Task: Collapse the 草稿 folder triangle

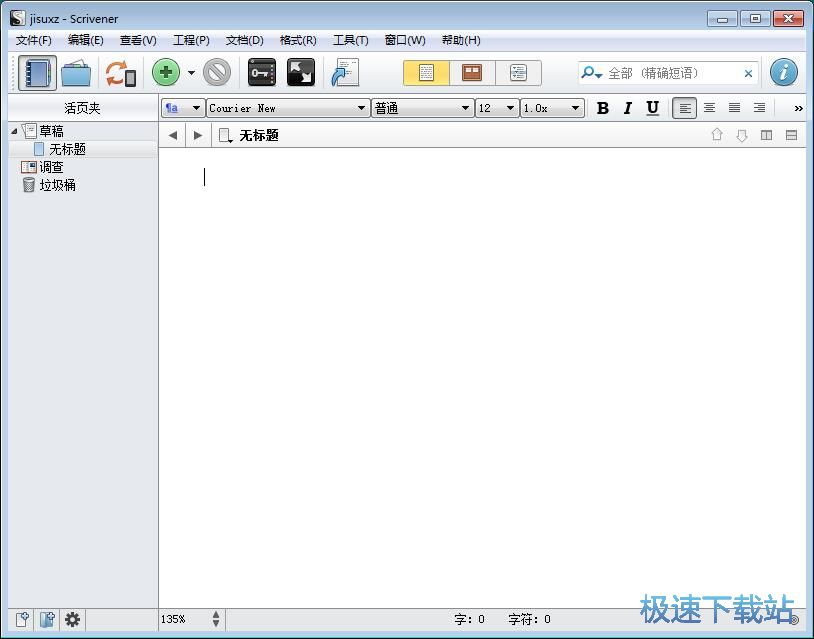Action: pos(14,131)
